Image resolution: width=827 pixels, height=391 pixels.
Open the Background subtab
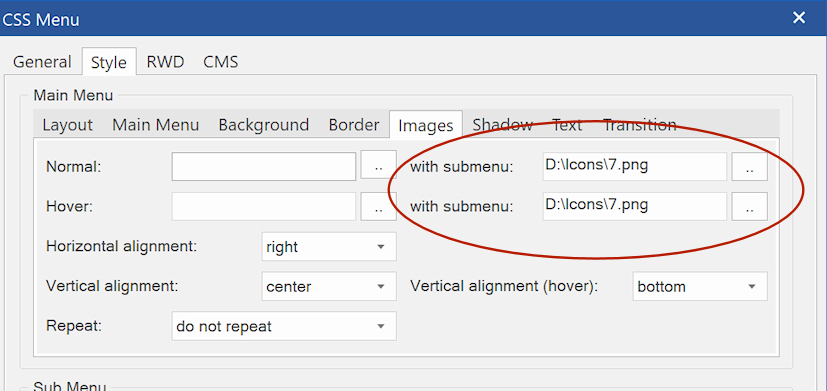point(264,125)
